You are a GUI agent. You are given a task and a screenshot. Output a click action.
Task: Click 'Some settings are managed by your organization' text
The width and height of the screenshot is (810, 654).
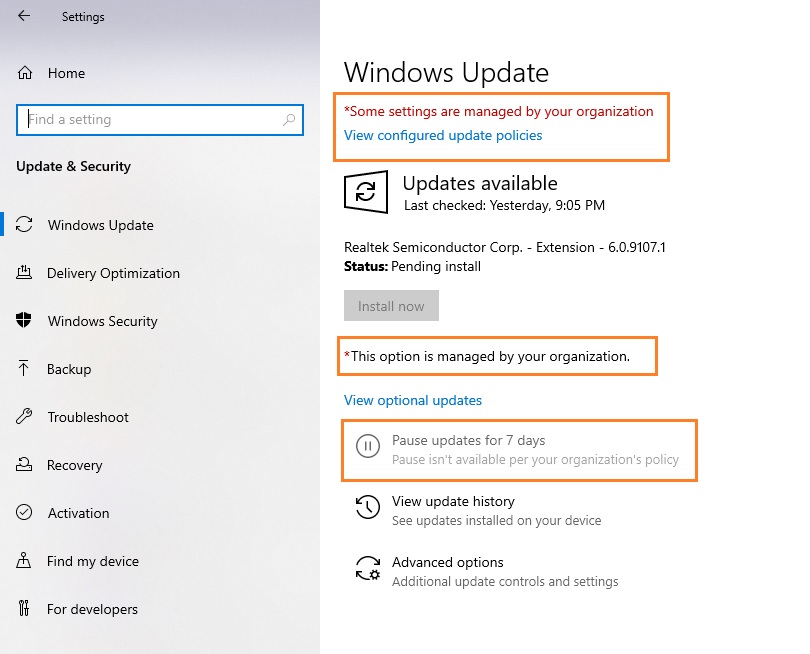(499, 112)
